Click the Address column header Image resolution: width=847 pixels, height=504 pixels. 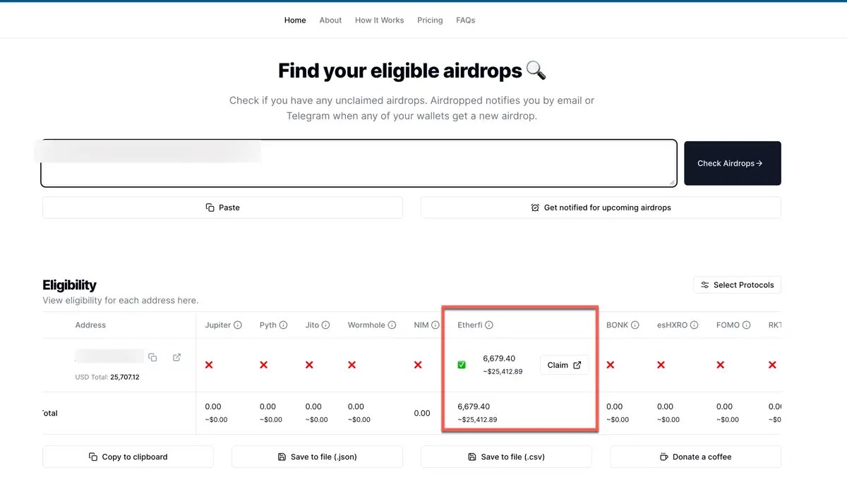click(x=90, y=325)
